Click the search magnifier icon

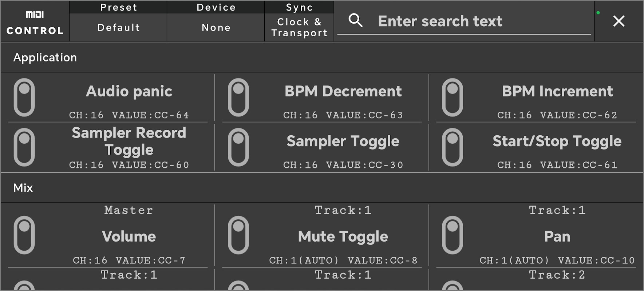(x=355, y=21)
